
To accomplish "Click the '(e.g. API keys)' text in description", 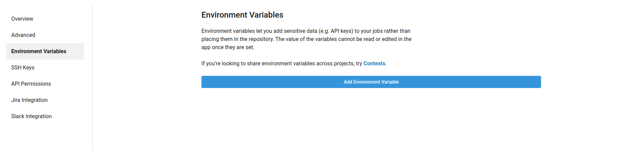I will 336,31.
